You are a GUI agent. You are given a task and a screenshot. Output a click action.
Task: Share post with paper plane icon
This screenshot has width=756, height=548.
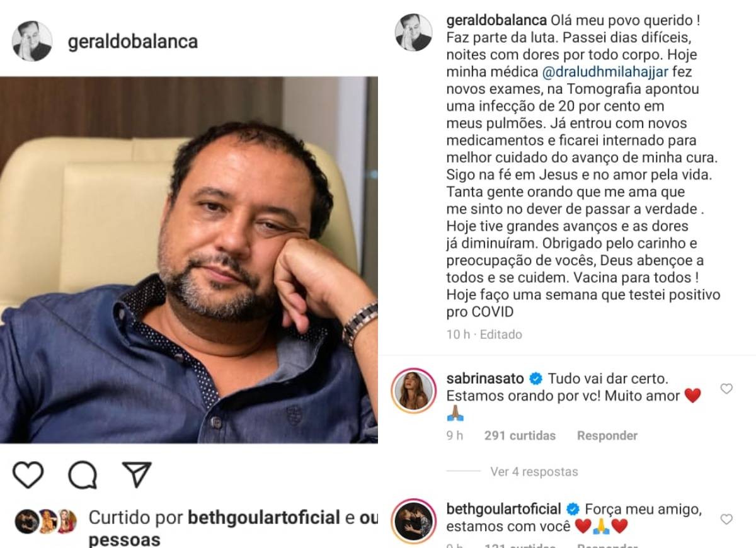point(137,475)
